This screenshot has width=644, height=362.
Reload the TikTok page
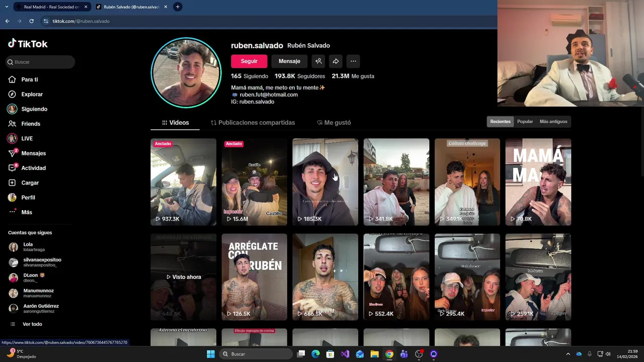[31, 21]
